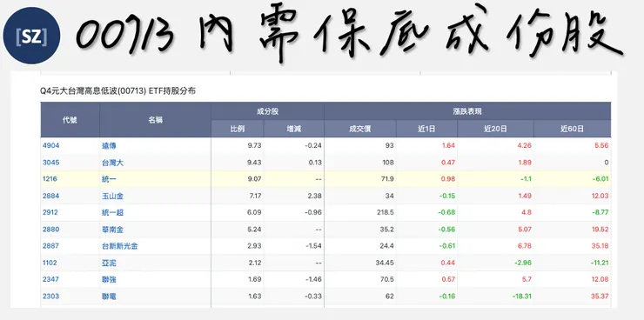Click 華南金 60-day value 19.52
This screenshot has width=644, height=320.
(600, 229)
